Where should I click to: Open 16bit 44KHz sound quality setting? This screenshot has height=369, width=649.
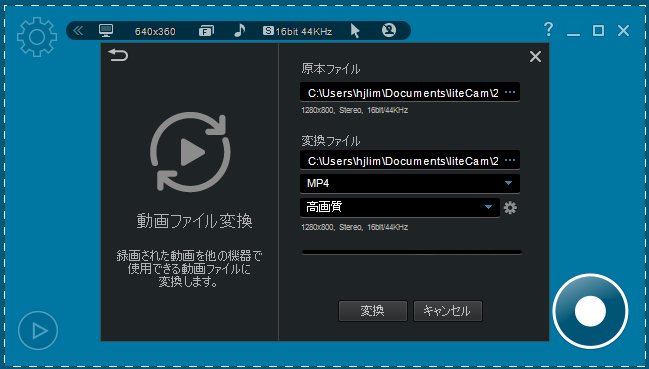click(x=298, y=31)
